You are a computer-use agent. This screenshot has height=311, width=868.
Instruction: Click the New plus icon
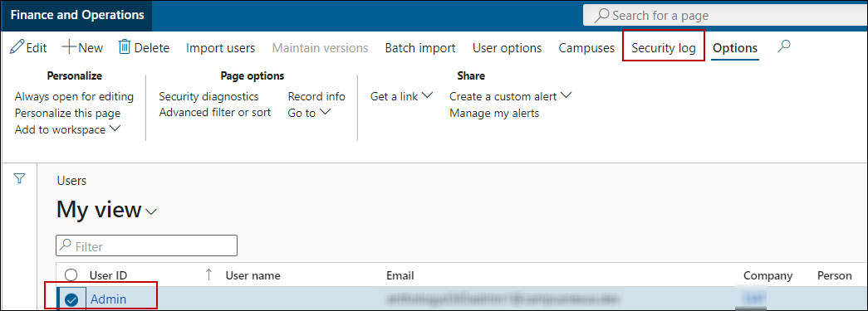69,47
